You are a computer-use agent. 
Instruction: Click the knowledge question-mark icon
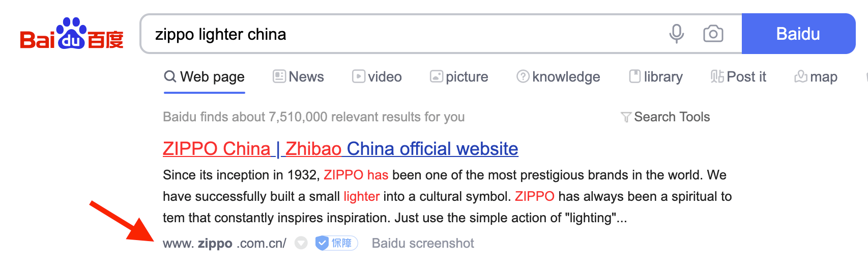tap(523, 76)
